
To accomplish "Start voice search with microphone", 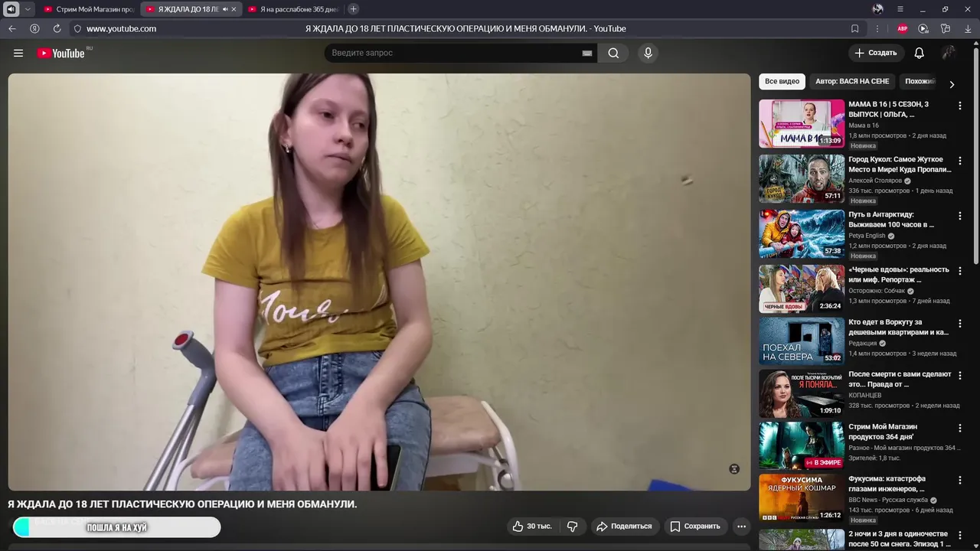I will point(648,53).
